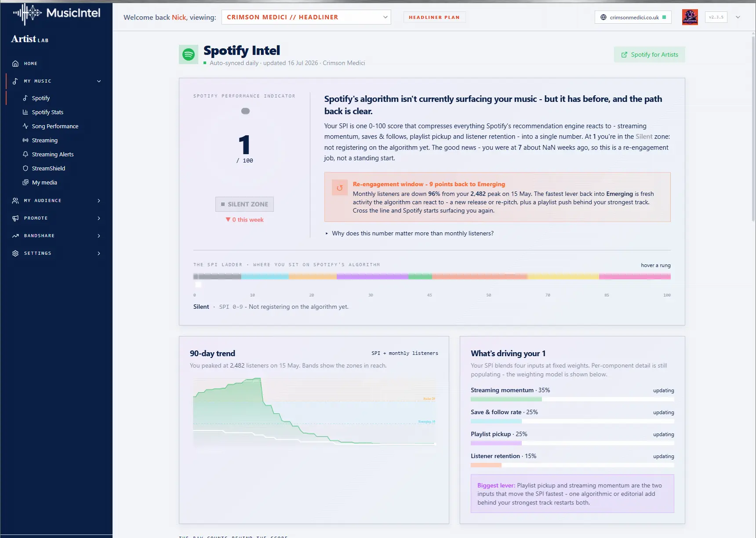
Task: Click the My Music note icon
Action: [15, 81]
